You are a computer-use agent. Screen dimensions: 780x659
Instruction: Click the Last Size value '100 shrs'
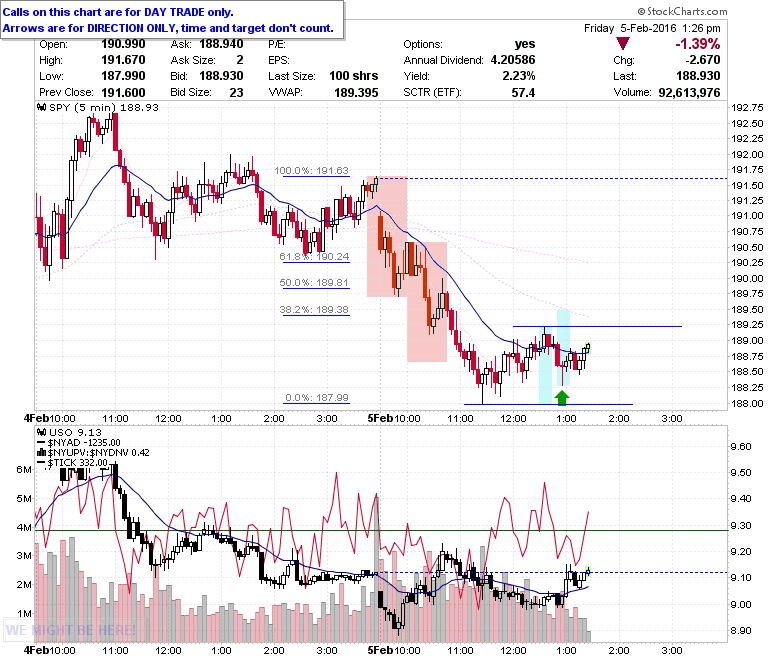click(354, 76)
